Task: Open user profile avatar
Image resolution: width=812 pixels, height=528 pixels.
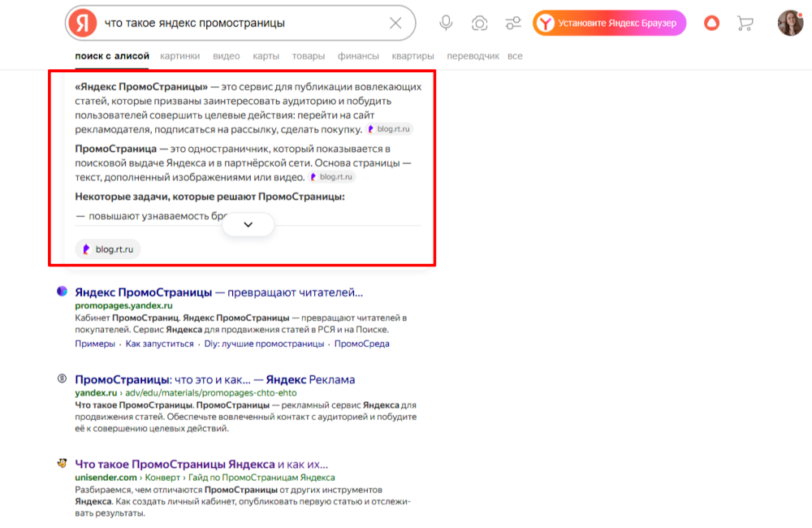Action: coord(790,23)
